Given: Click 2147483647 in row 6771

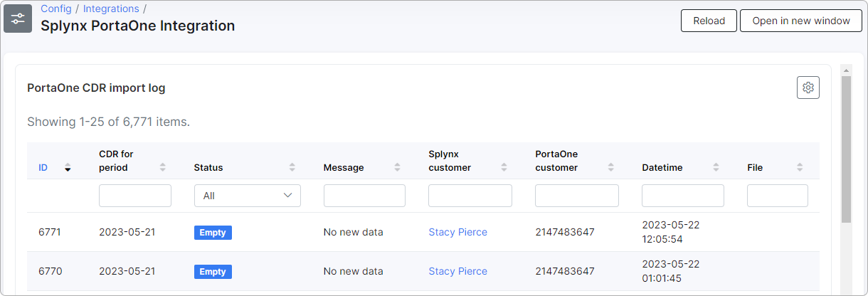Looking at the screenshot, I should click(x=565, y=232).
